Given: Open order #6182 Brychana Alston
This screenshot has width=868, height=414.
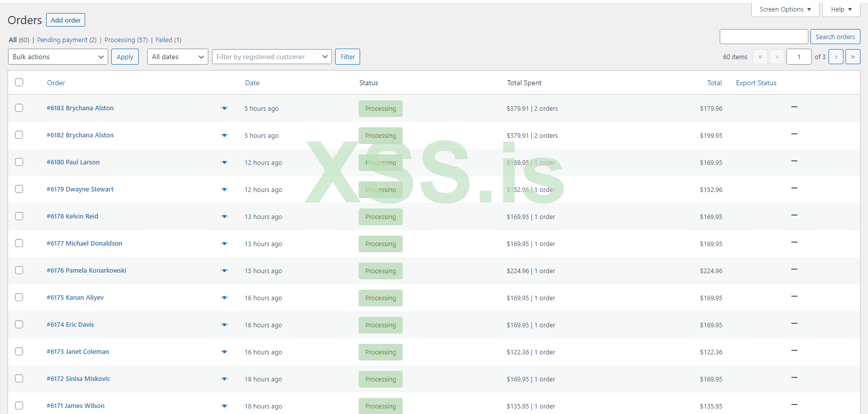Looking at the screenshot, I should pos(80,135).
